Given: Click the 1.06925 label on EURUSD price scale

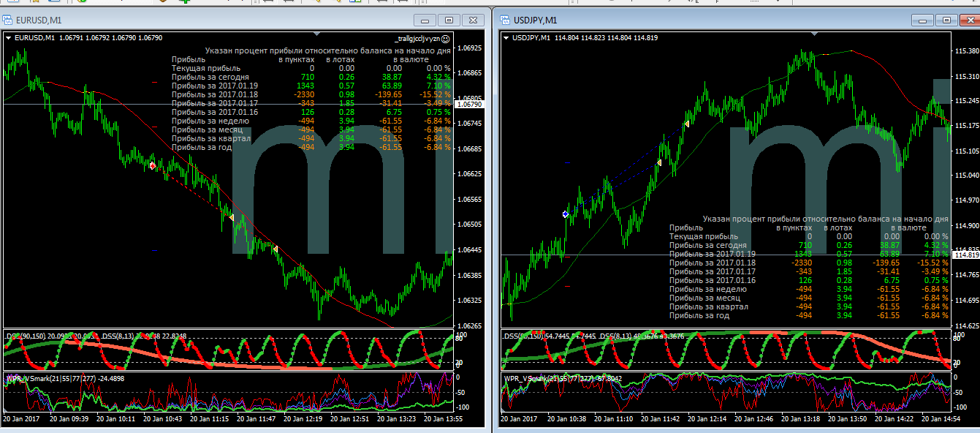Looking at the screenshot, I should [468, 48].
